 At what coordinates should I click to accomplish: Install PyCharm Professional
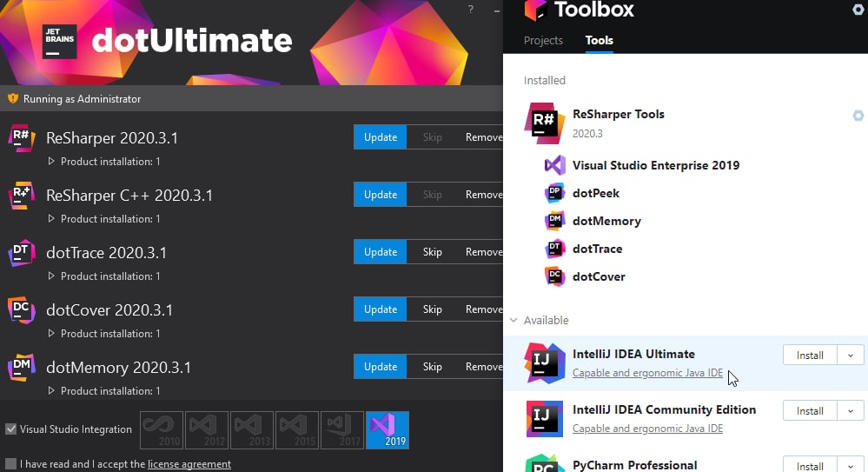810,465
